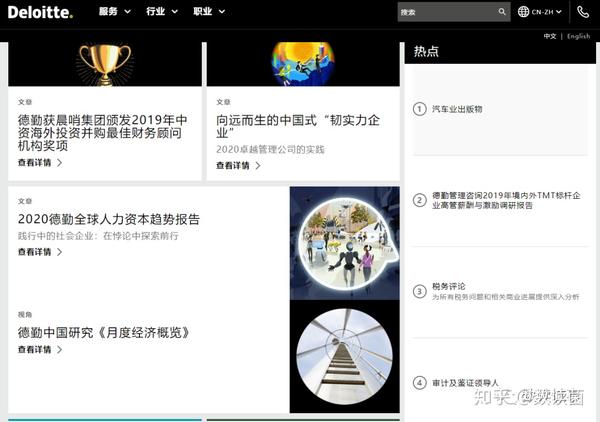
Task: Click the globe language icon
Action: 523,12
